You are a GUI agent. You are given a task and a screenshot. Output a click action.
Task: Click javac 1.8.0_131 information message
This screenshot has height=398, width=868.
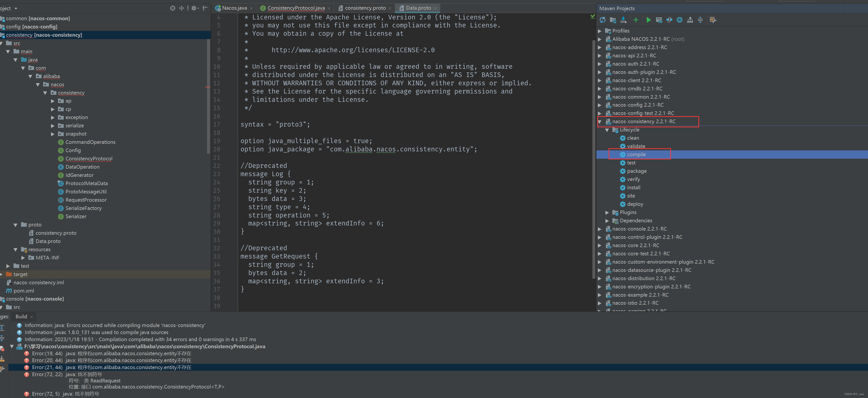pyautogui.click(x=96, y=332)
